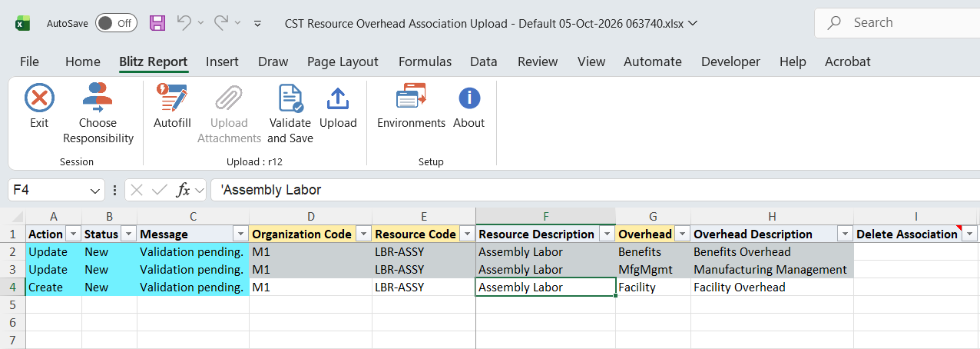The height and width of the screenshot is (349, 980).
Task: Open the Overhead Description filter dropdown
Action: (x=845, y=234)
